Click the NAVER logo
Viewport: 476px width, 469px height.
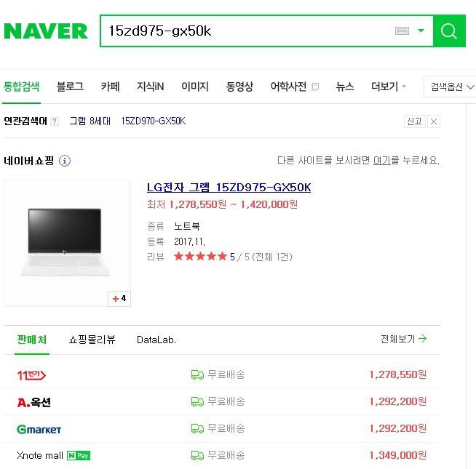tap(46, 31)
